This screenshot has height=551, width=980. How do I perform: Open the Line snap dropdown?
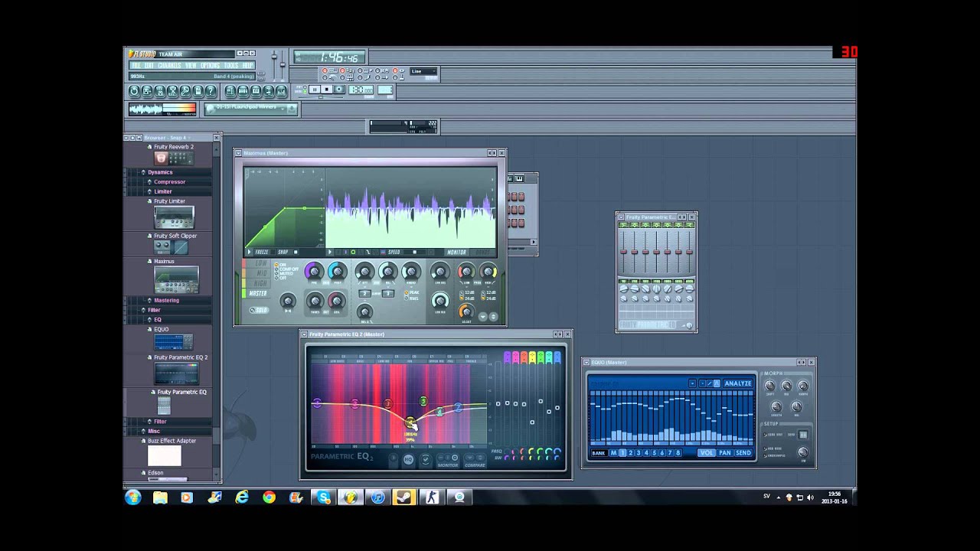click(423, 71)
